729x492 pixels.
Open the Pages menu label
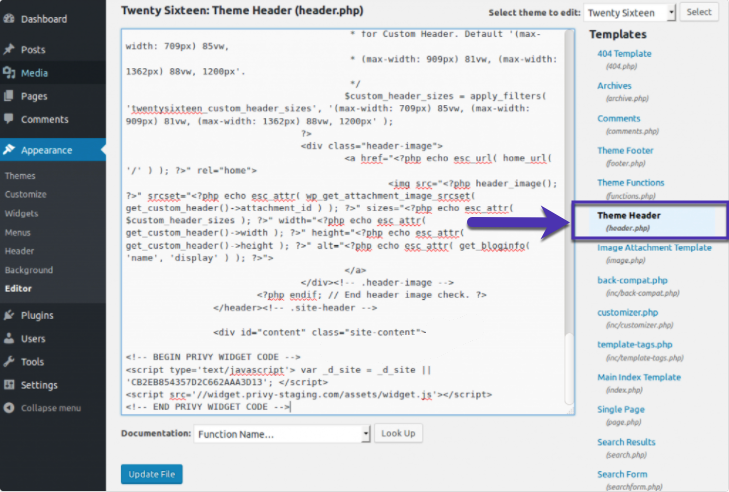[x=34, y=96]
